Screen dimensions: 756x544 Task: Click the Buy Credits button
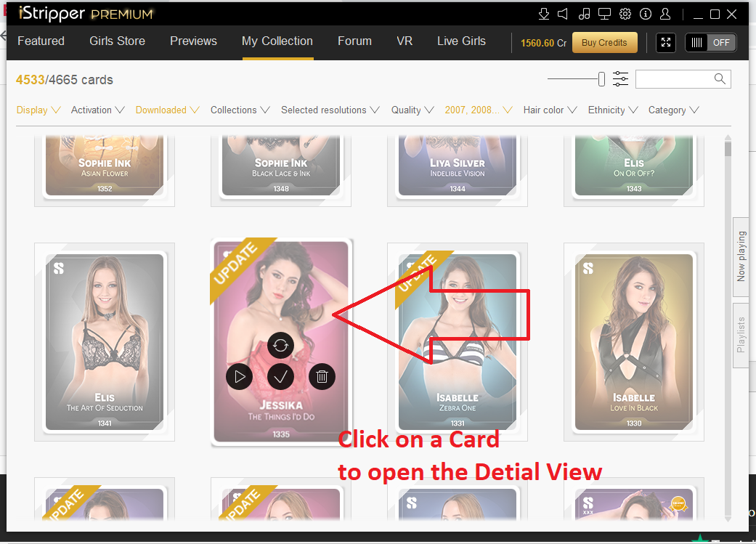(604, 43)
